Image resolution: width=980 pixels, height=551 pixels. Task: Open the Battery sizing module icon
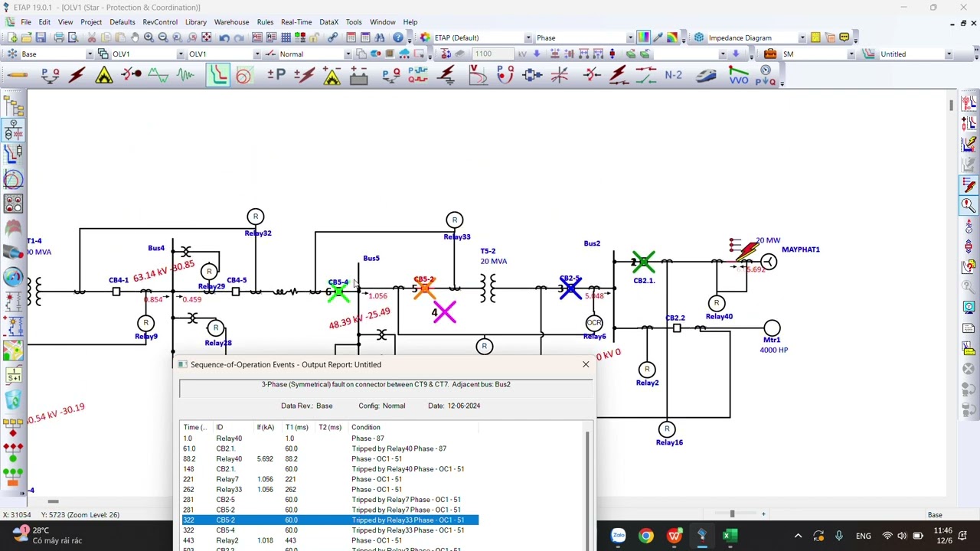(359, 75)
